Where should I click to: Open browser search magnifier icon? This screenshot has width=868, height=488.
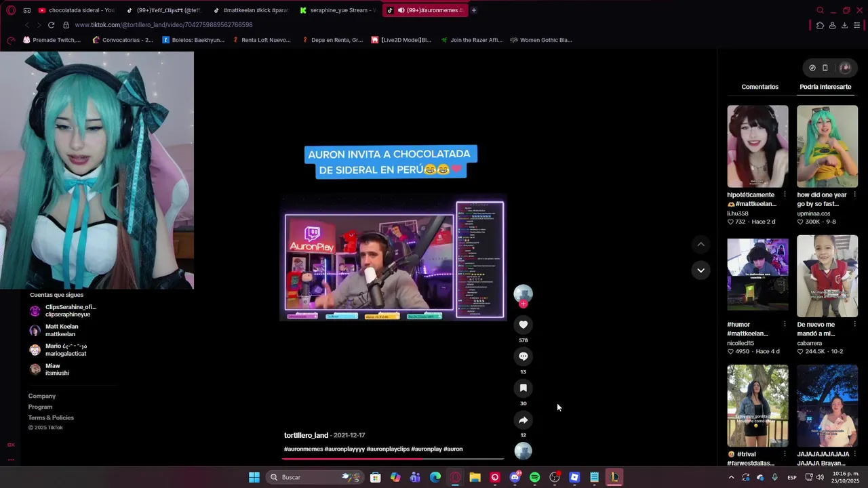820,10
